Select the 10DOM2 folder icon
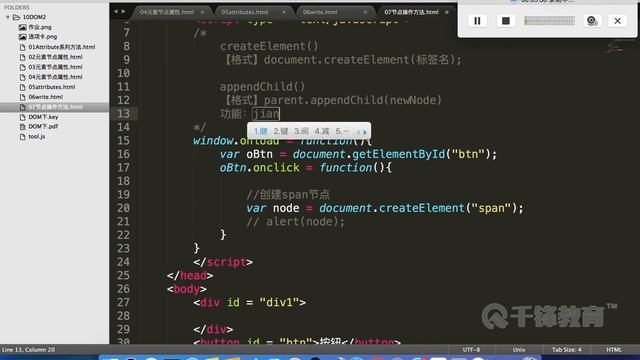Image resolution: width=640 pixels, height=360 pixels. (16, 17)
